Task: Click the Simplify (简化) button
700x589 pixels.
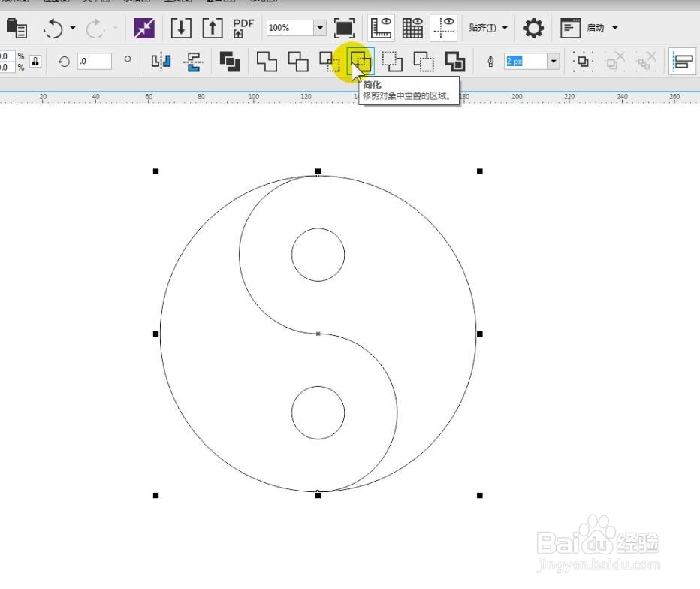Action: (361, 61)
